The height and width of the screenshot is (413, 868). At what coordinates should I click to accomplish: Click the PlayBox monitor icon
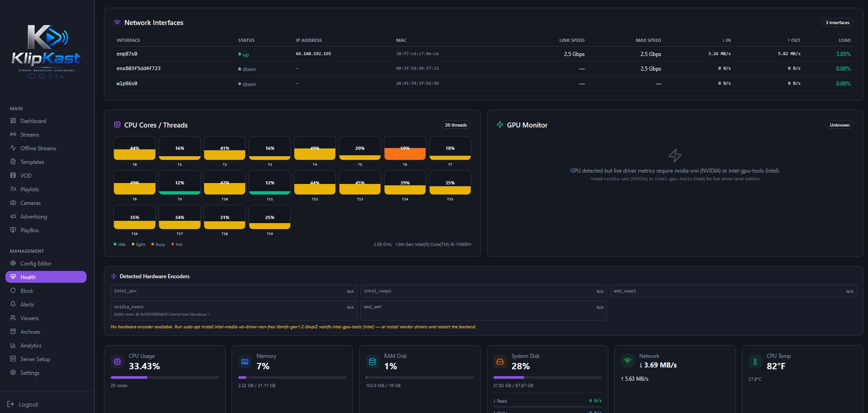13,230
